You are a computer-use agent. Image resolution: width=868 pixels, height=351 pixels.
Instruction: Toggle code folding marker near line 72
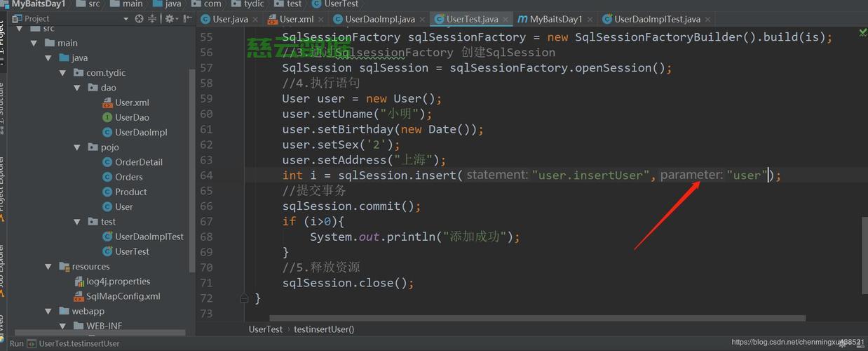pos(244,298)
